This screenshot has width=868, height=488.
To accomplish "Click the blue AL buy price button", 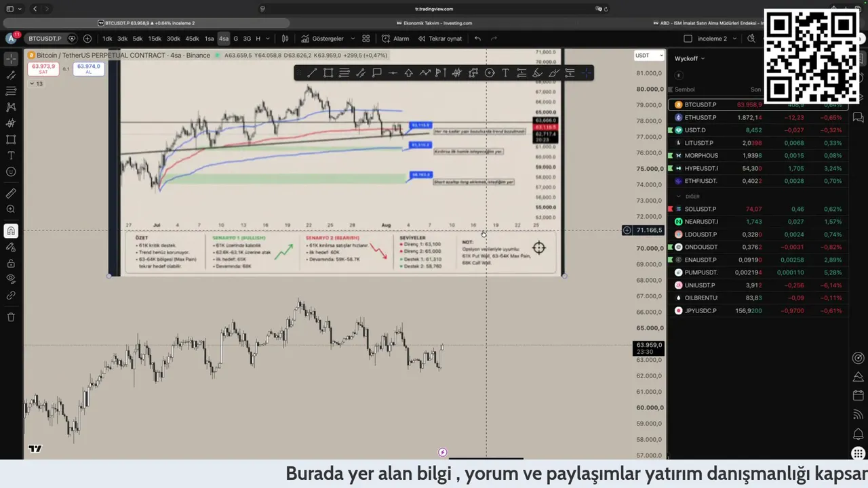I will [88, 68].
